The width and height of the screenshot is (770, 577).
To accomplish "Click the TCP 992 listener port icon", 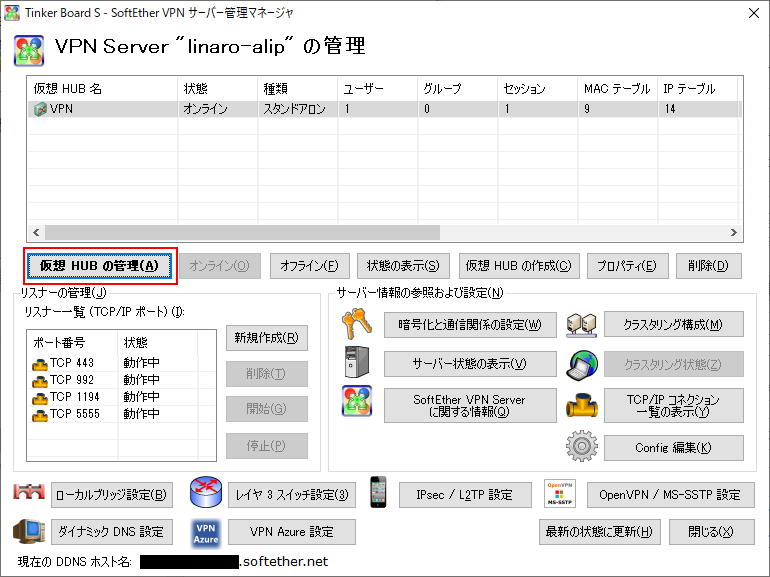I will point(40,381).
